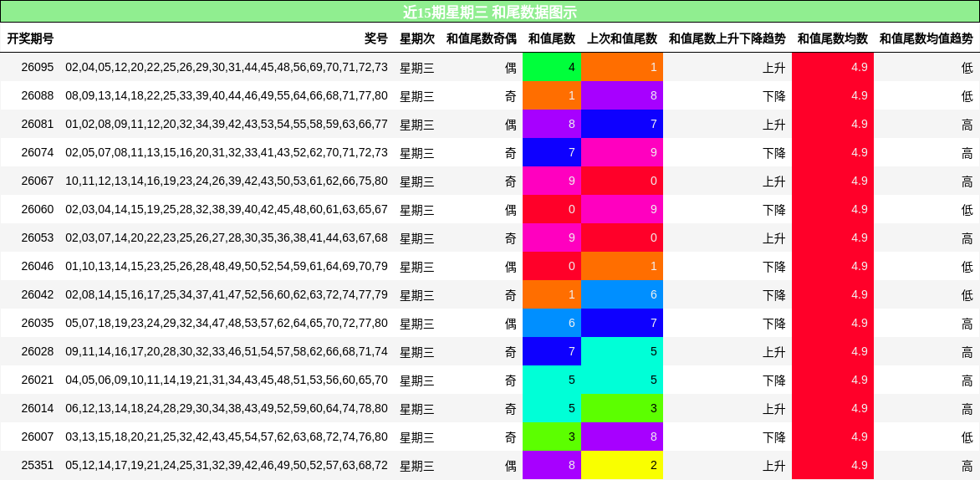Image resolution: width=980 pixels, height=480 pixels.
Task: Click the winning numbers of issue 25351
Action: [227, 466]
